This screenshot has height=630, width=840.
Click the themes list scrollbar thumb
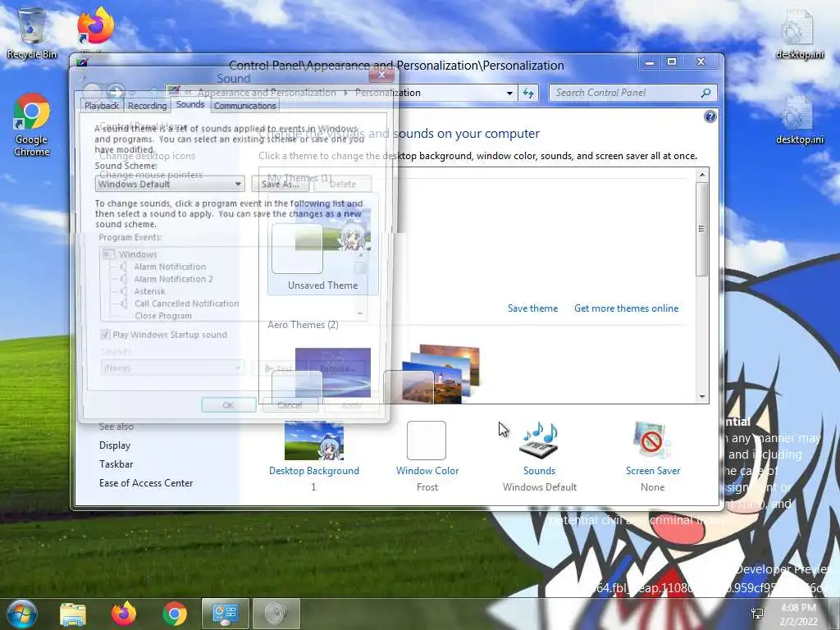[702, 230]
